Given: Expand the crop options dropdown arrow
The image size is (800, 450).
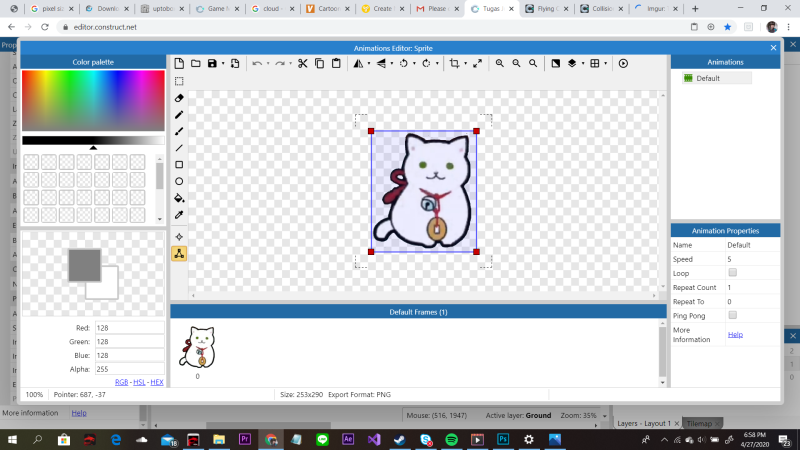Looking at the screenshot, I should pos(465,64).
